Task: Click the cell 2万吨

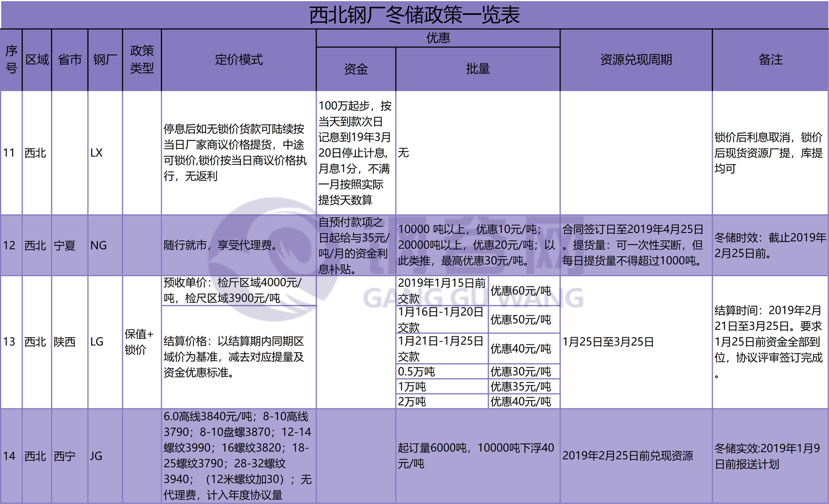Action: pos(442,401)
